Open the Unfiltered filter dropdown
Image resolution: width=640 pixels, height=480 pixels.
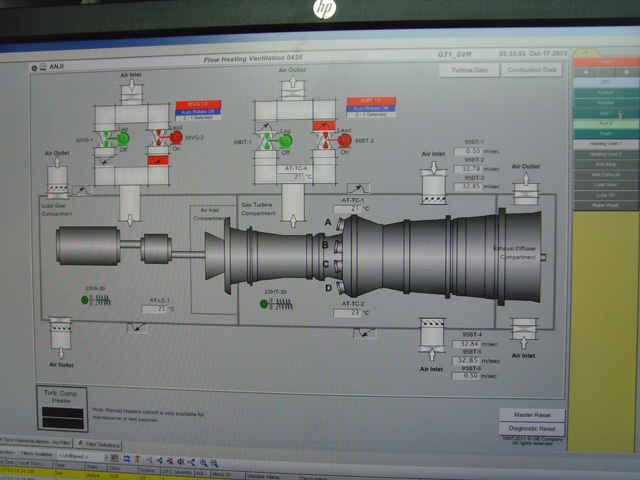[82, 456]
